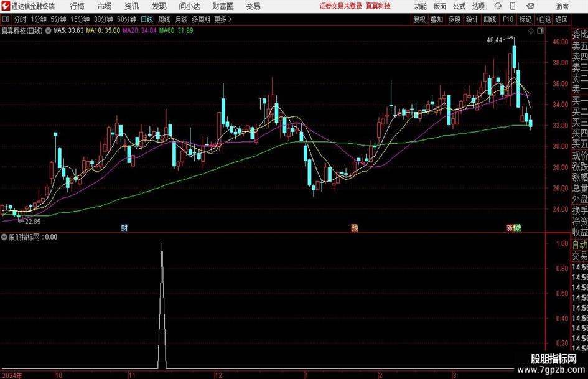
Task: Click the 证券交易未登录 login link
Action: 341,6
